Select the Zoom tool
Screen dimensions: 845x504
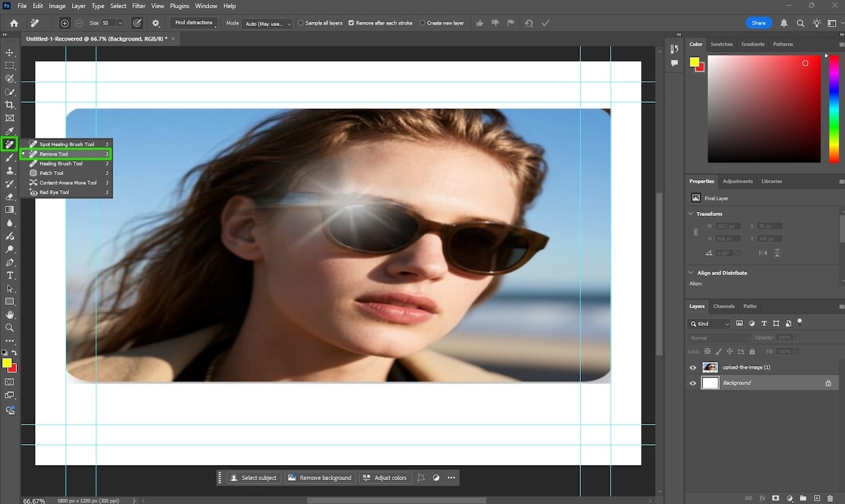(10, 327)
